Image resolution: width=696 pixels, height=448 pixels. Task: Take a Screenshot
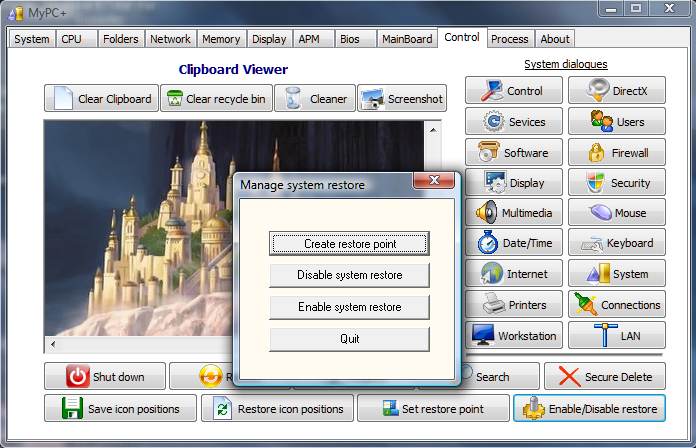(x=402, y=98)
